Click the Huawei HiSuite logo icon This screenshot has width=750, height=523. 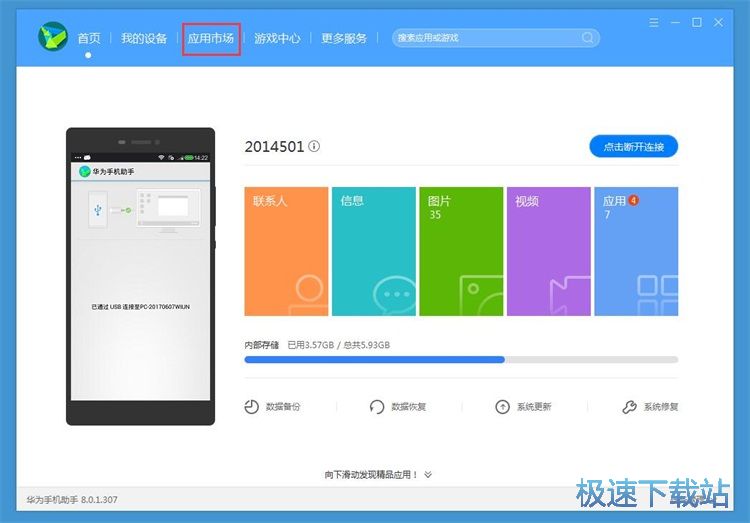click(53, 36)
